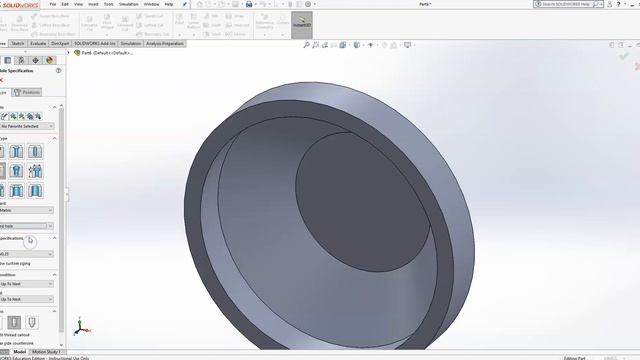The image size is (640, 360).
Task: Open the View Settings monitor icon
Action: tap(407, 45)
